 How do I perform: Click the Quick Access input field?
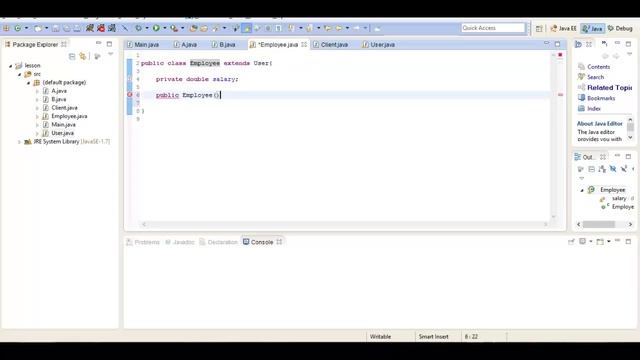click(493, 28)
